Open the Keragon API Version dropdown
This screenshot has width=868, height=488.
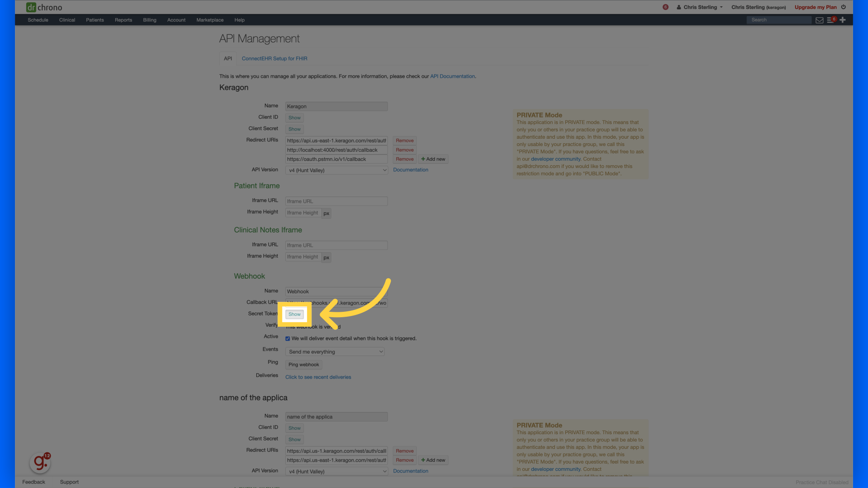(336, 170)
